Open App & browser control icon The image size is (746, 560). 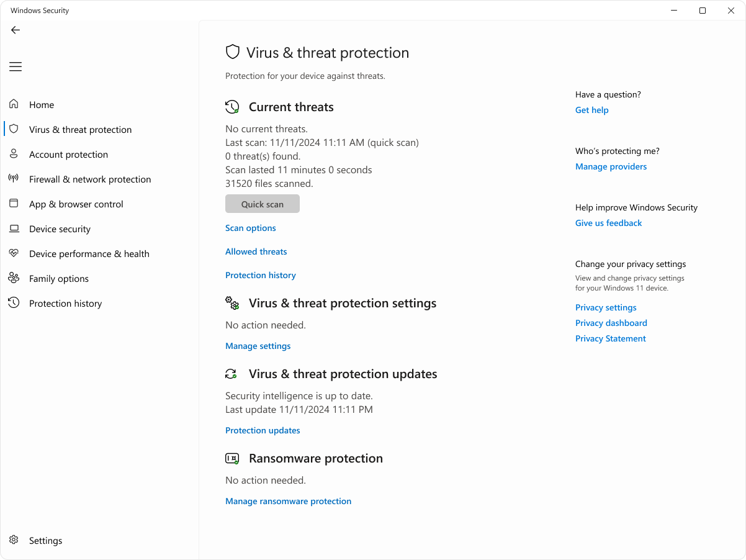(x=14, y=204)
